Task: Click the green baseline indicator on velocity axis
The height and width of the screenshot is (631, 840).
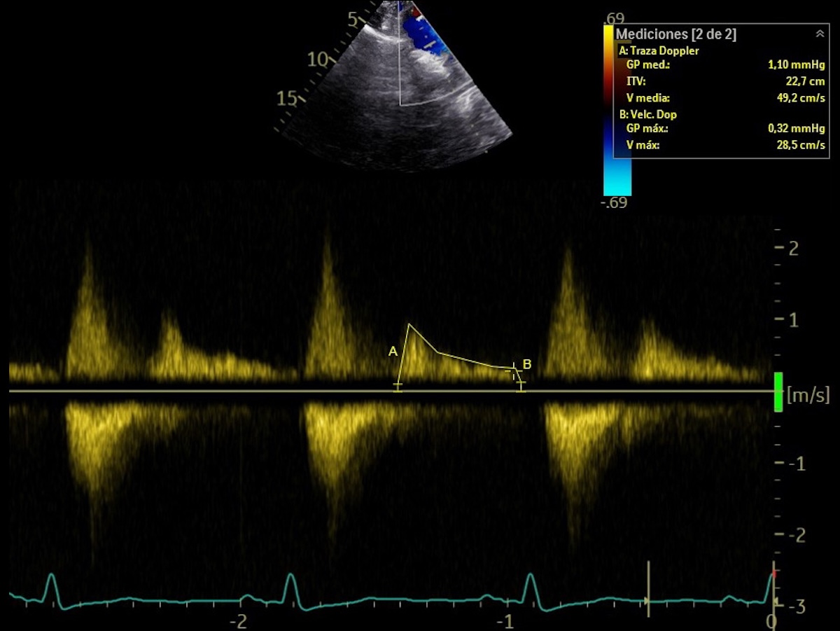Action: point(778,391)
